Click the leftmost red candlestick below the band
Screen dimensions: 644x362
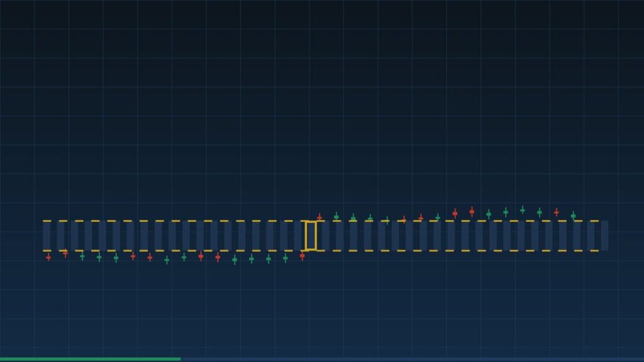[x=48, y=257]
